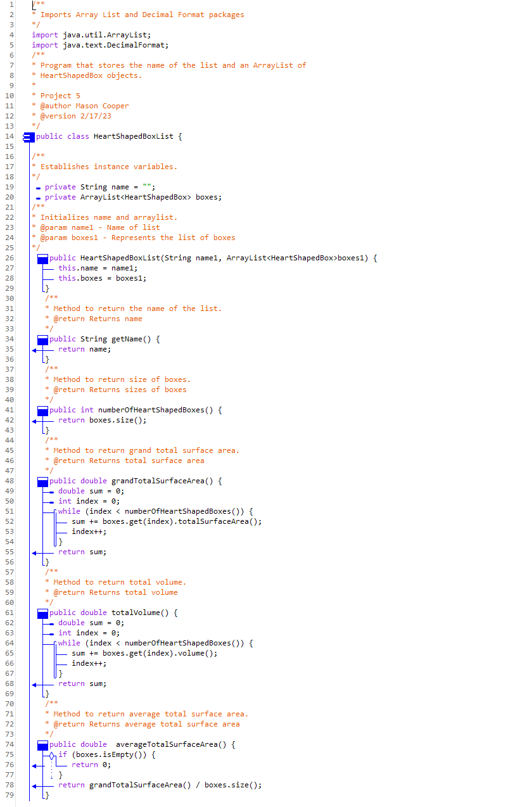
Task: Click 'Establishes instance variables.' comment
Action: point(109,167)
